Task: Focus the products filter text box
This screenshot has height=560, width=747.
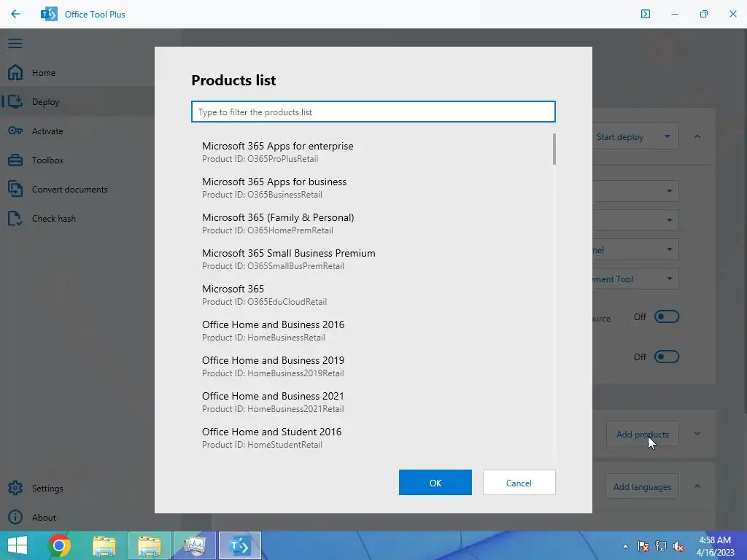Action: pos(373,112)
